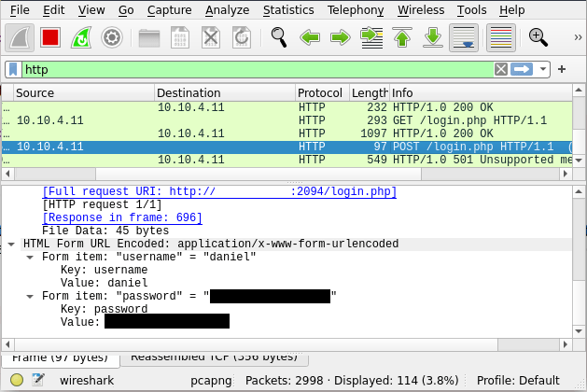Go forward in packet history
The height and width of the screenshot is (392, 587).
click(341, 37)
